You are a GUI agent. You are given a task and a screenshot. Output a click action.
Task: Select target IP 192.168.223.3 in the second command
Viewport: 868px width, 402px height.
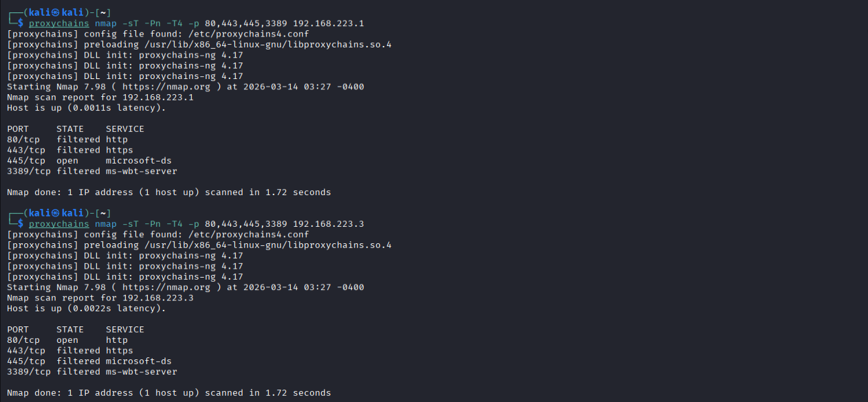click(328, 224)
